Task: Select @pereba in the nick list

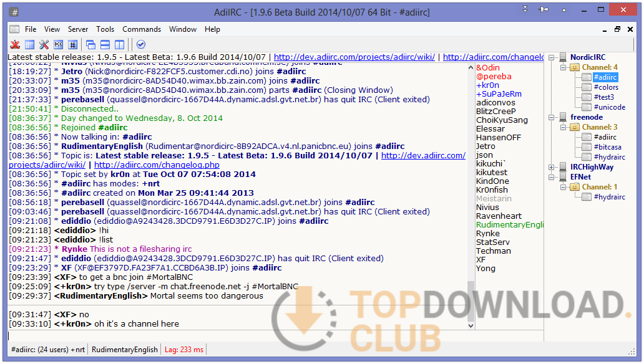Action: [x=494, y=76]
